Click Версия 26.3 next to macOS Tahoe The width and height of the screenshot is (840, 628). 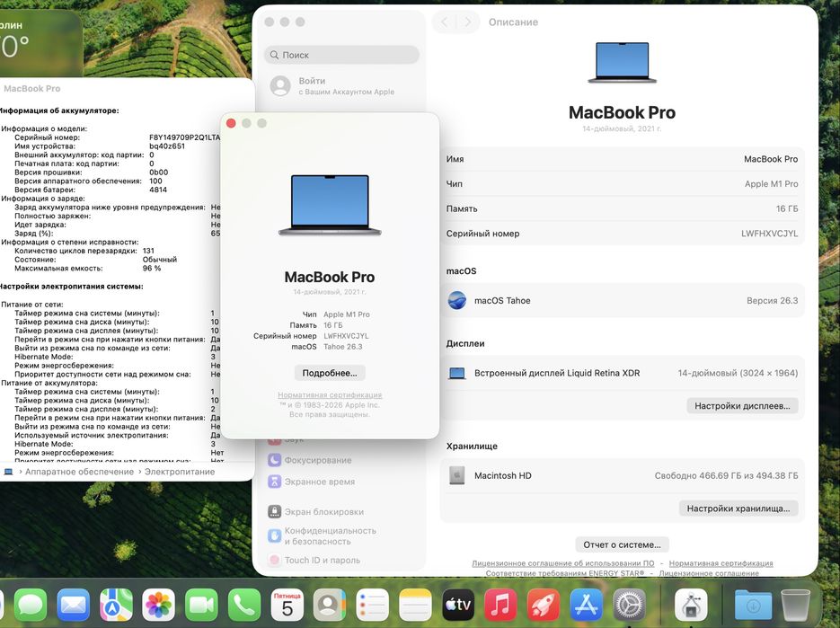pos(772,301)
